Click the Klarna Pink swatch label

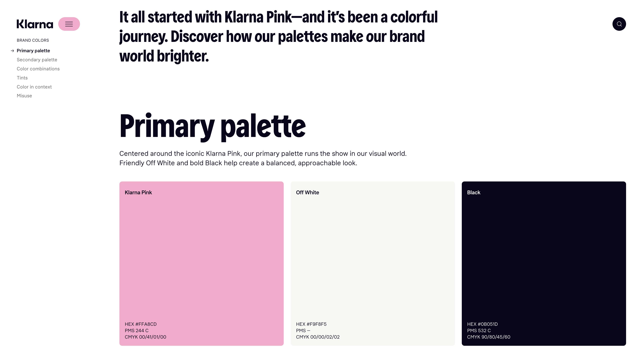coord(138,192)
